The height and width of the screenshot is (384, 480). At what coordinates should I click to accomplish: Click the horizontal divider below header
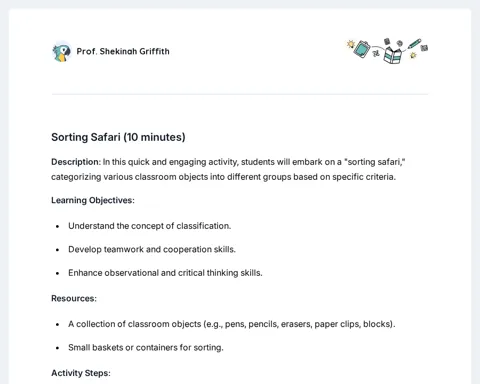coord(240,94)
